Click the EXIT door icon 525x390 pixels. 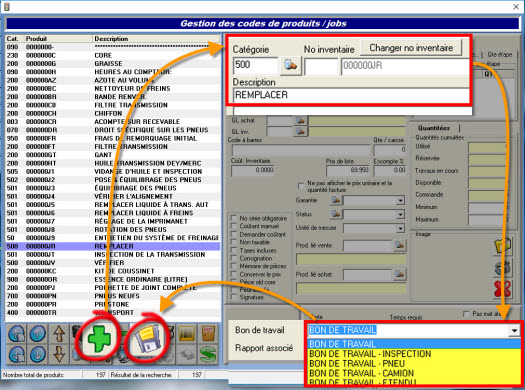(x=208, y=334)
